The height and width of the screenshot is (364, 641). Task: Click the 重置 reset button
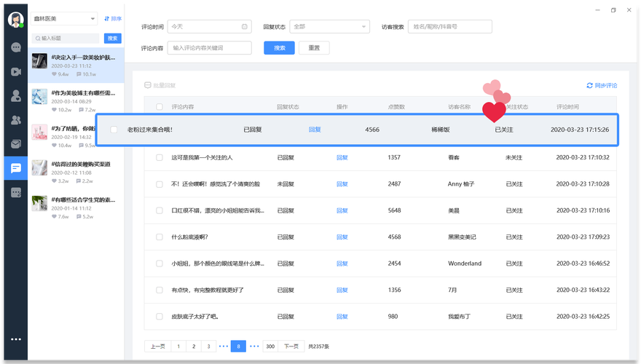pos(314,48)
